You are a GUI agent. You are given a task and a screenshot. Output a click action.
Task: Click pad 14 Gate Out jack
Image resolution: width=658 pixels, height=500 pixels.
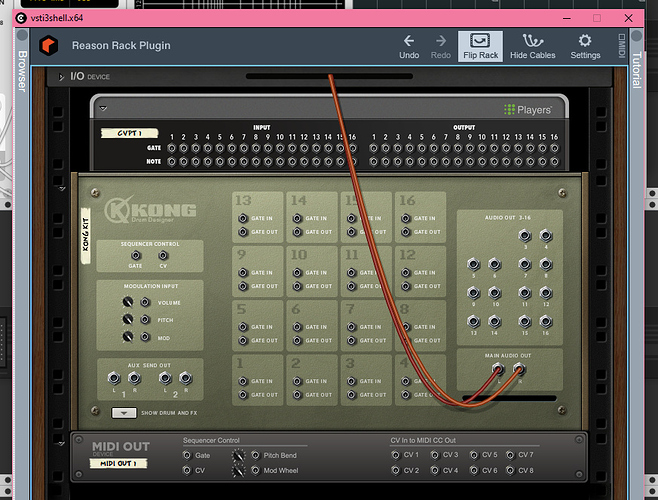coord(297,232)
